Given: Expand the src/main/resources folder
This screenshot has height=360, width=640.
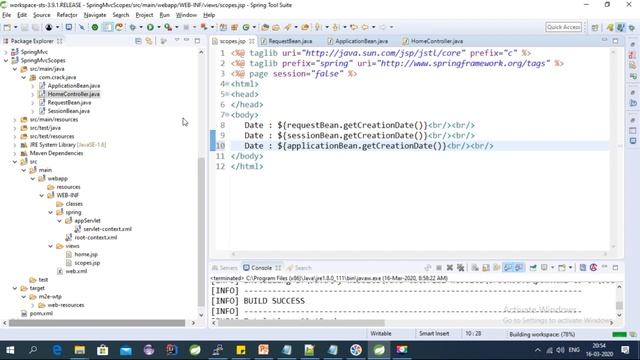Looking at the screenshot, I should pos(15,120).
